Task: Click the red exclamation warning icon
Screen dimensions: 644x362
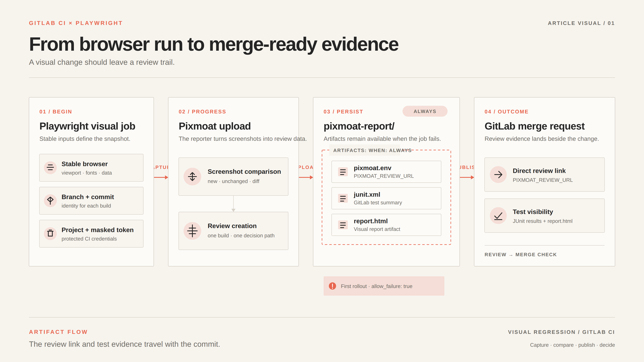Action: 332,286
